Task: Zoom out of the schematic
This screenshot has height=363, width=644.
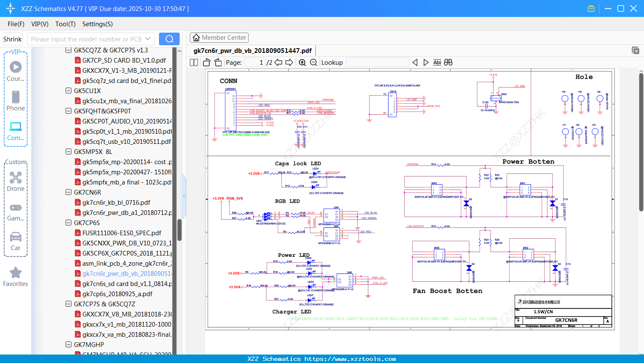Action: (x=313, y=63)
